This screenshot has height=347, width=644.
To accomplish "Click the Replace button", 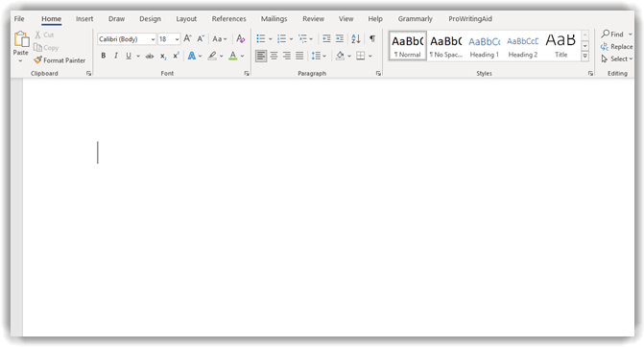I will [616, 47].
